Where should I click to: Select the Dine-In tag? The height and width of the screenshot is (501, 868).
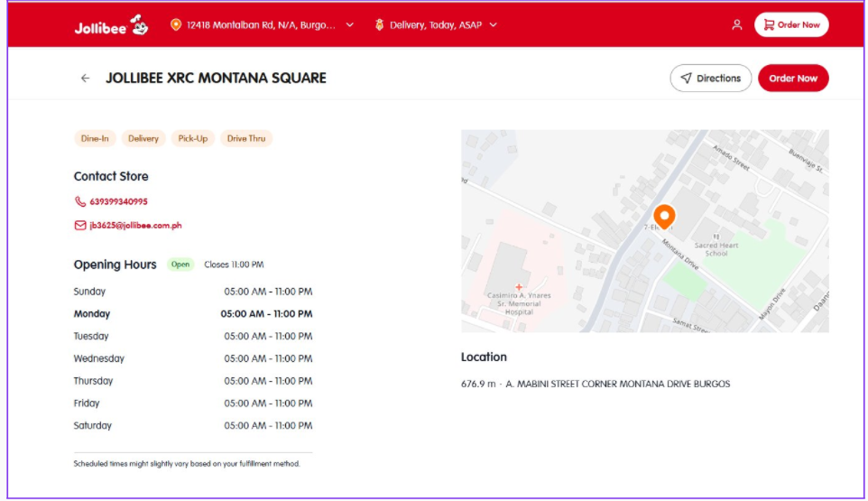click(95, 139)
